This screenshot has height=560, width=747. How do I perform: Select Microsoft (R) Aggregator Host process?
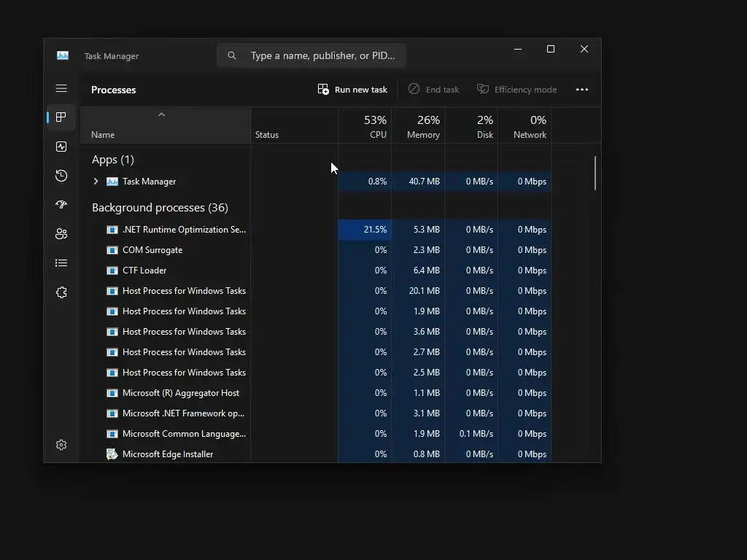(317, 393)
